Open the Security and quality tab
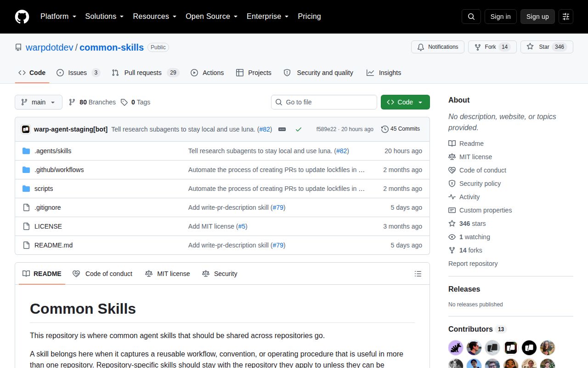The height and width of the screenshot is (368, 588). click(318, 73)
